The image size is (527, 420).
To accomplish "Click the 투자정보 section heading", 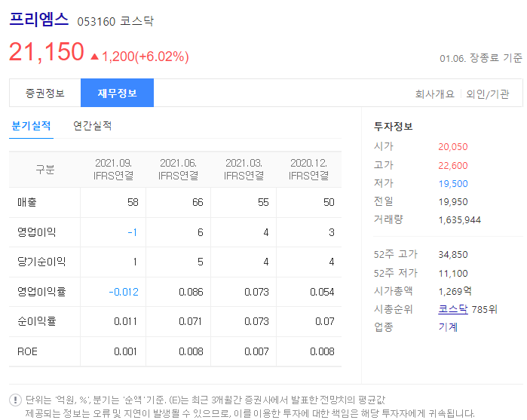I will click(x=394, y=127).
